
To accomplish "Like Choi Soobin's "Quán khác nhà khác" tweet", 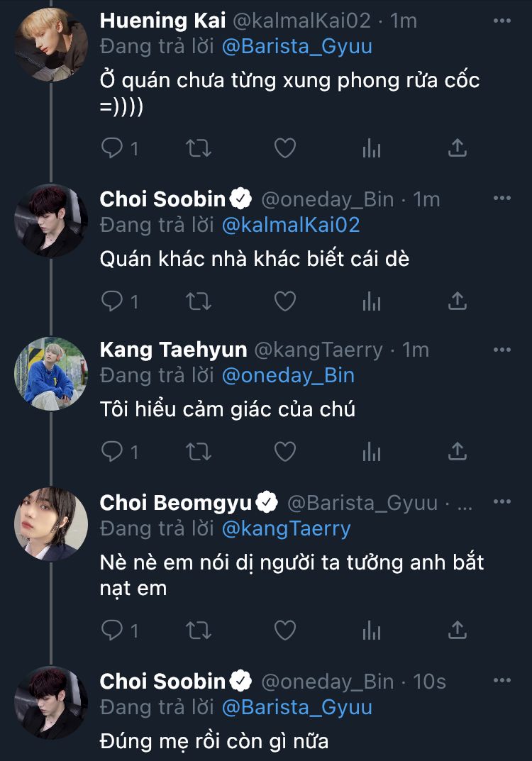I will click(285, 301).
